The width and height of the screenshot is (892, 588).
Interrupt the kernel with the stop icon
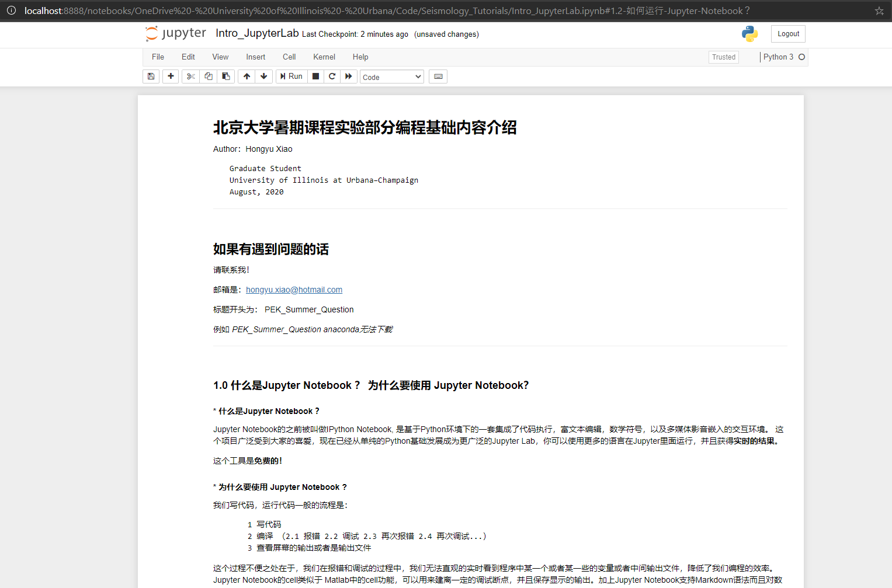(x=315, y=76)
